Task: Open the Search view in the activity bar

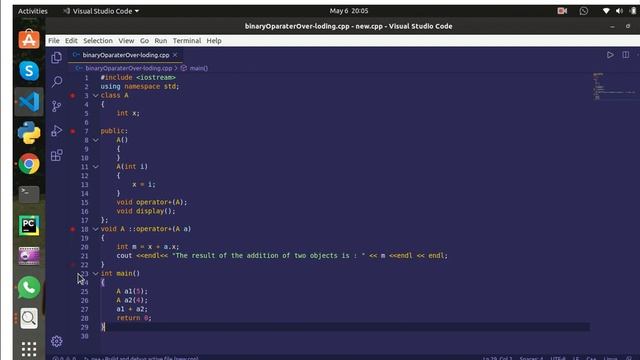Action: pyautogui.click(x=57, y=82)
